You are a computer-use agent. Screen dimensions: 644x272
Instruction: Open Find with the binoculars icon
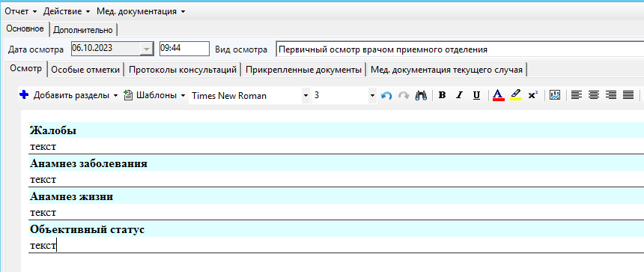pos(421,96)
